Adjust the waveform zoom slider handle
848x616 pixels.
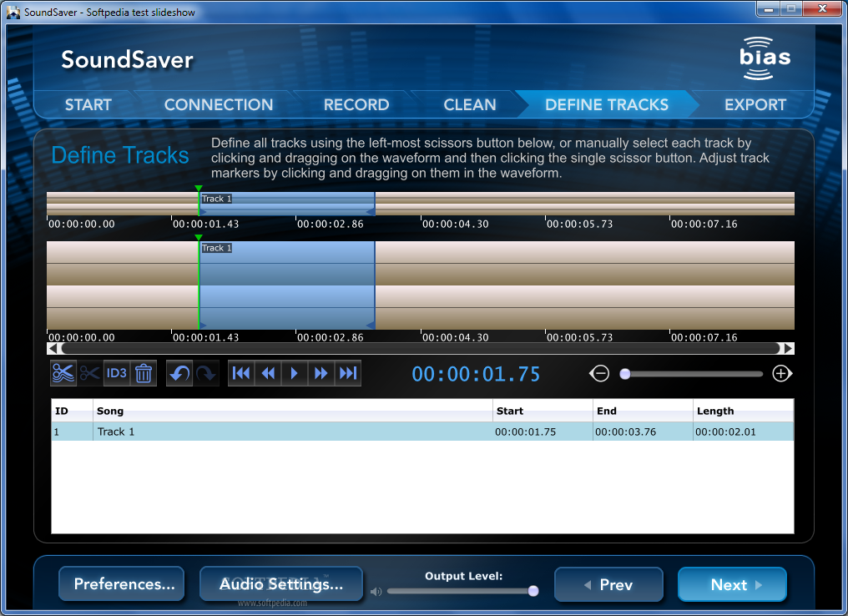(x=624, y=374)
